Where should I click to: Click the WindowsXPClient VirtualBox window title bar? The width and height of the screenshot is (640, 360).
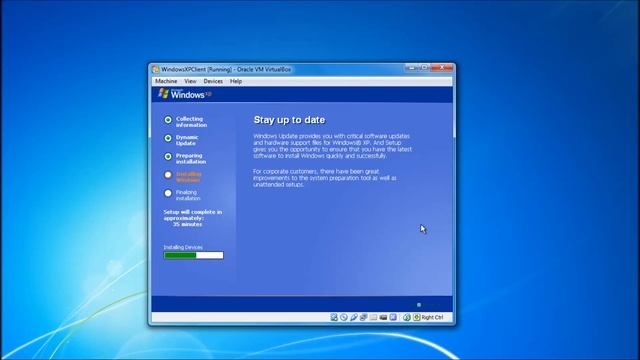pos(302,69)
